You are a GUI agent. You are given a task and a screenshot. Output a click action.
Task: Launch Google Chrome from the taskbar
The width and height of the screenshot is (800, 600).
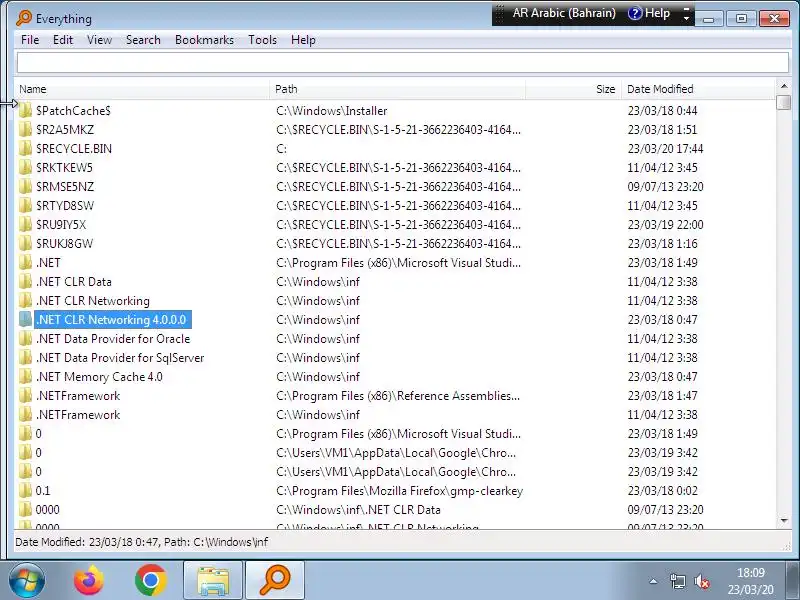coord(151,581)
